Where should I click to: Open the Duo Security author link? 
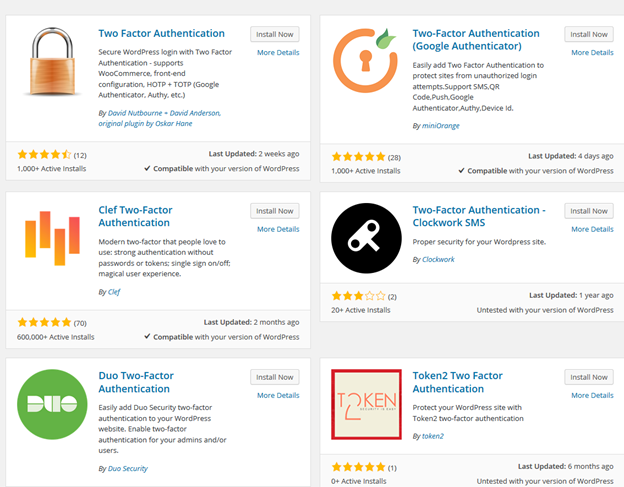[x=128, y=440]
